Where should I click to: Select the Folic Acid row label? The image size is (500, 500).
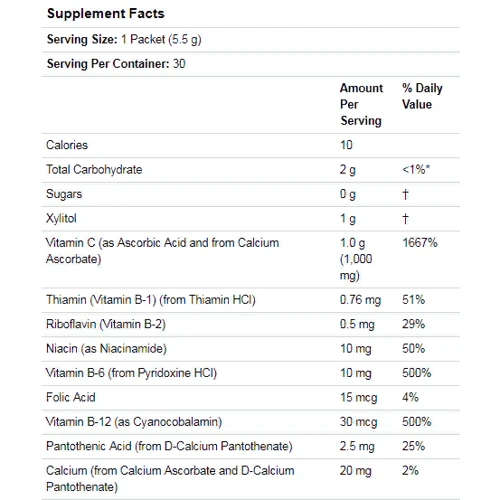tap(71, 397)
